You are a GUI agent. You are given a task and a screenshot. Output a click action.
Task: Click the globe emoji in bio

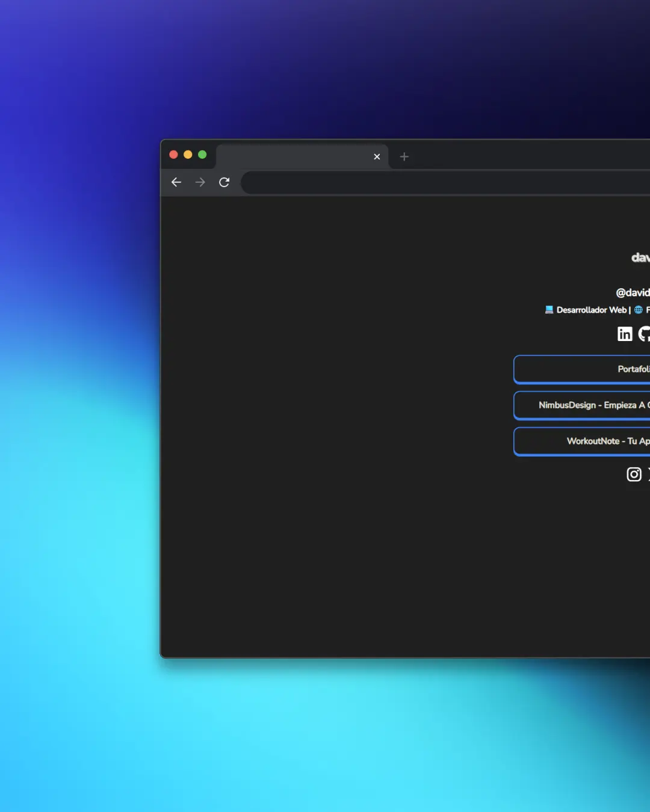[x=639, y=310]
